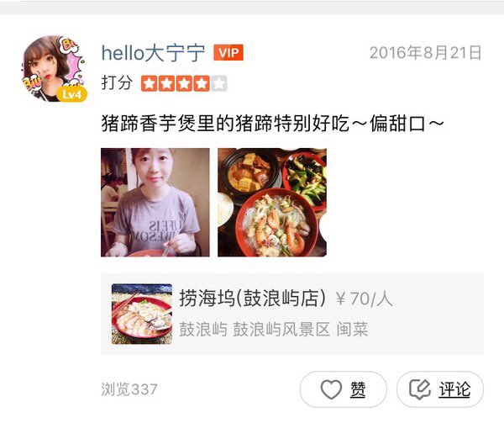Click the first orange rating star
This screenshot has height=423, width=504.
[150, 83]
